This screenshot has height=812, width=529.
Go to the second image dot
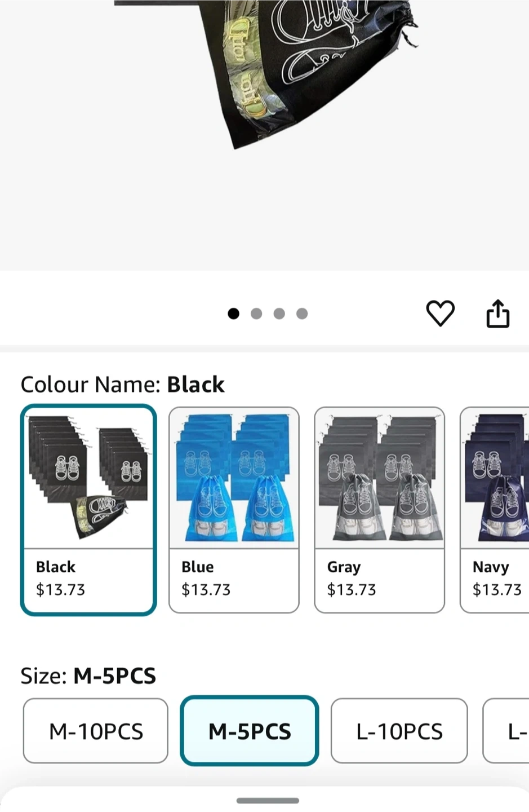click(x=256, y=314)
